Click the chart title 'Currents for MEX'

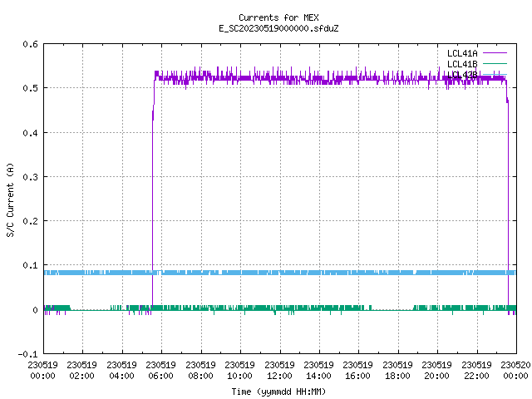[x=278, y=17]
